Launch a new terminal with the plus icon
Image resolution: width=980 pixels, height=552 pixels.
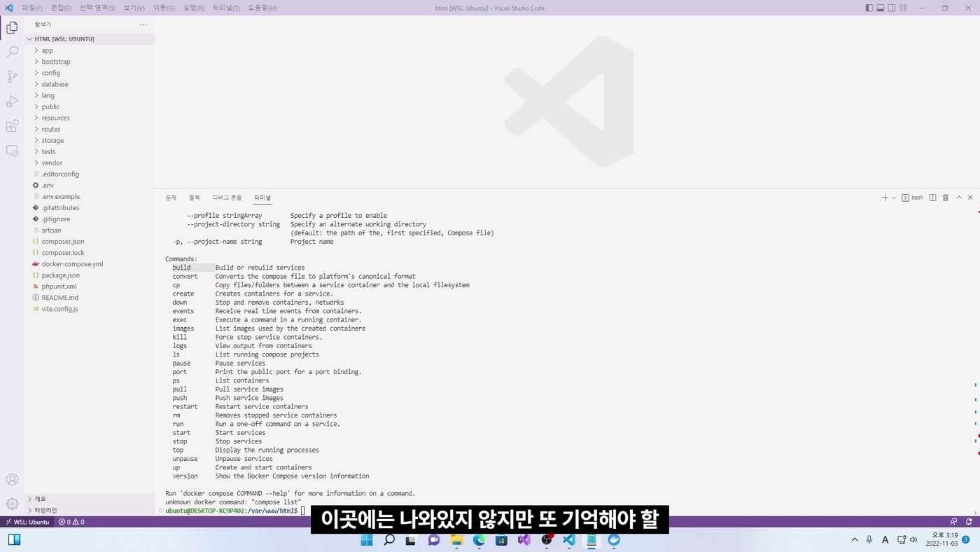click(885, 198)
